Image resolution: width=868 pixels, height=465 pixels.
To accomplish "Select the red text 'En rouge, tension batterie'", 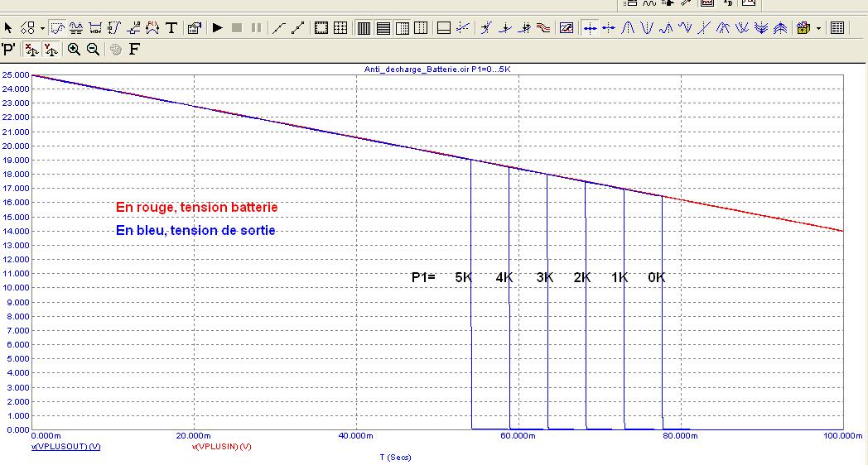I will tap(196, 208).
